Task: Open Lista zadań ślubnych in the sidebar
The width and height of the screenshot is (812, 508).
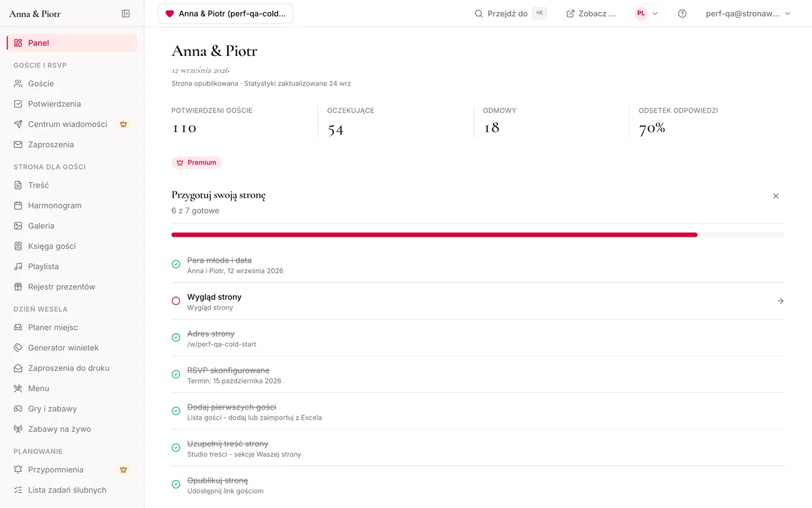Action: coord(72,490)
